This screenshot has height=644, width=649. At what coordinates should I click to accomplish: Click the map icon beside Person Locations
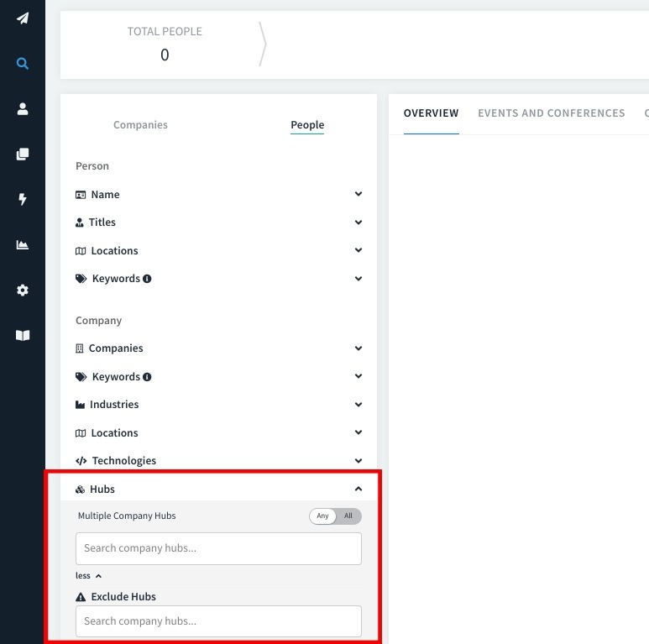(x=81, y=251)
